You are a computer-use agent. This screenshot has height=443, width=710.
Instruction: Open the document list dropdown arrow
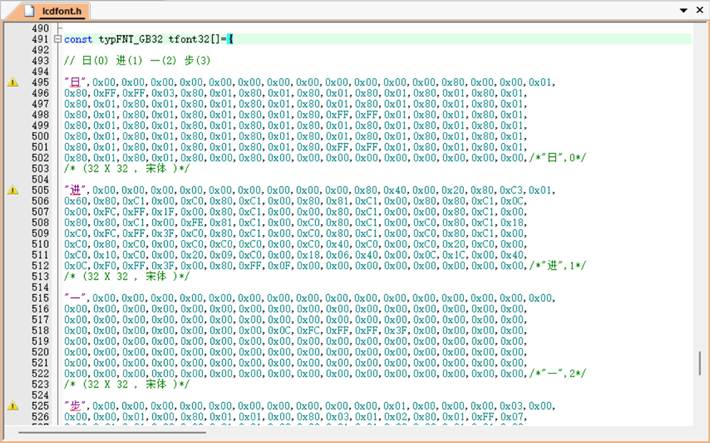click(x=684, y=10)
